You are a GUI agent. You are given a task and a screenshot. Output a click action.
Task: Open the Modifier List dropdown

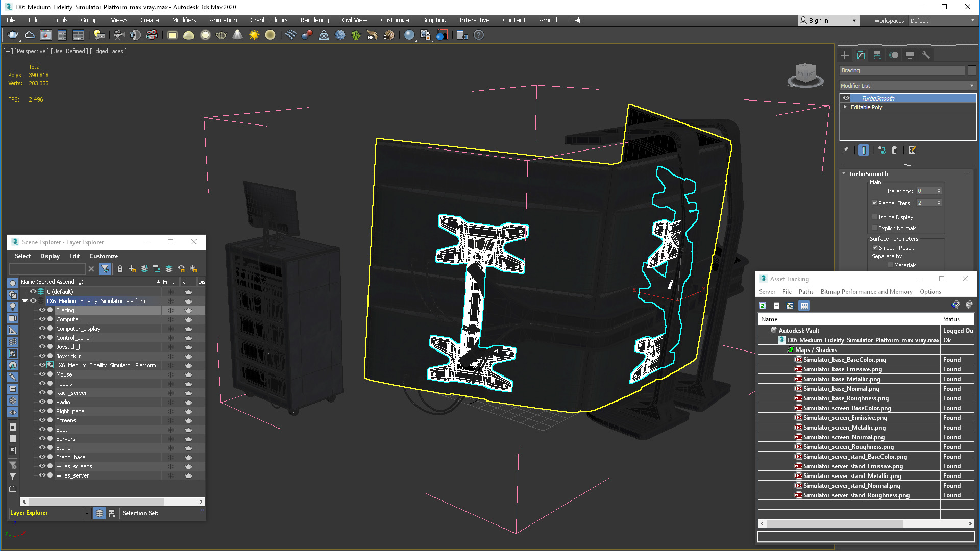(908, 86)
